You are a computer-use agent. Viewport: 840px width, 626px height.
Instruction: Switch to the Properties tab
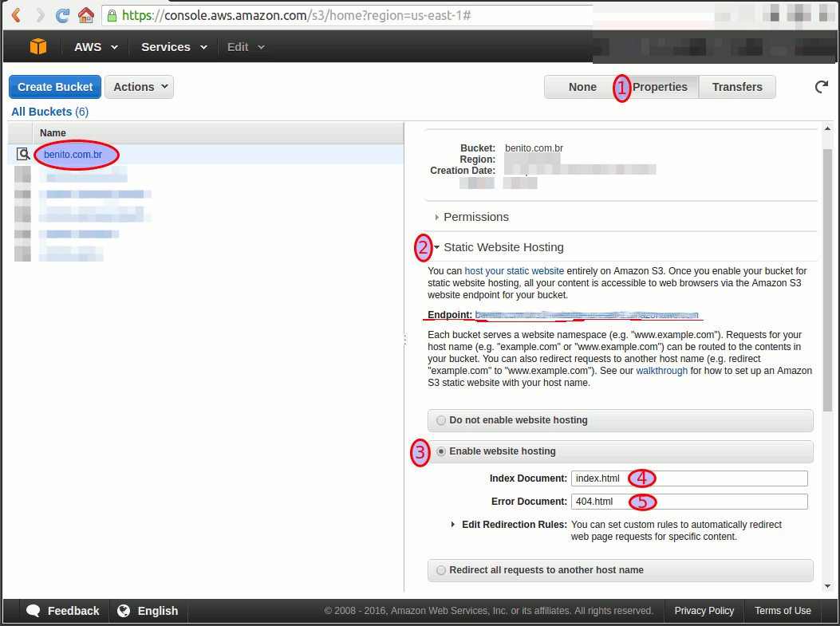coord(660,87)
